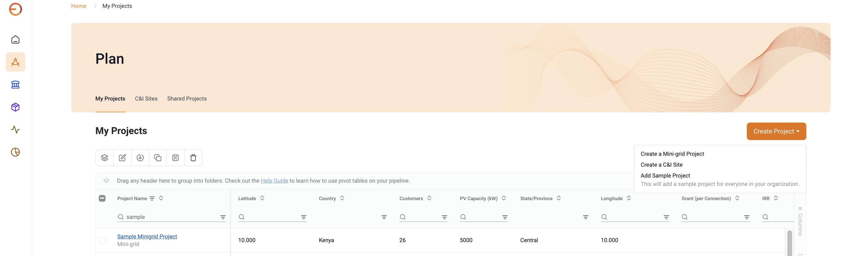Open the green activity pulse sidebar icon
Viewport: 868px width, 256px height.
click(15, 130)
